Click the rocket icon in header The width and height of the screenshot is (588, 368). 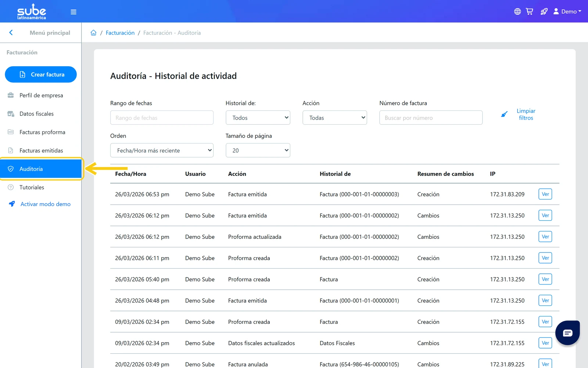[x=544, y=11]
